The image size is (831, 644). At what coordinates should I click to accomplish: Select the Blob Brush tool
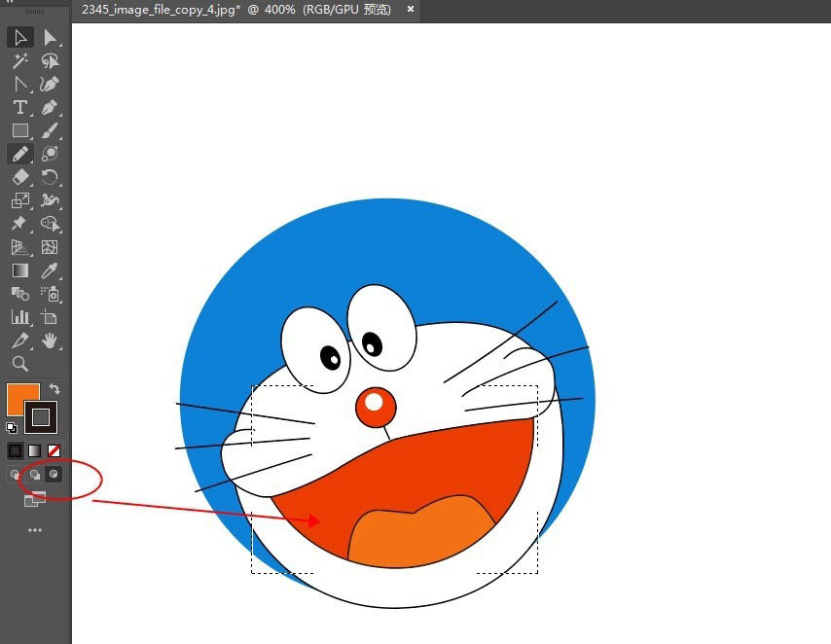50,155
